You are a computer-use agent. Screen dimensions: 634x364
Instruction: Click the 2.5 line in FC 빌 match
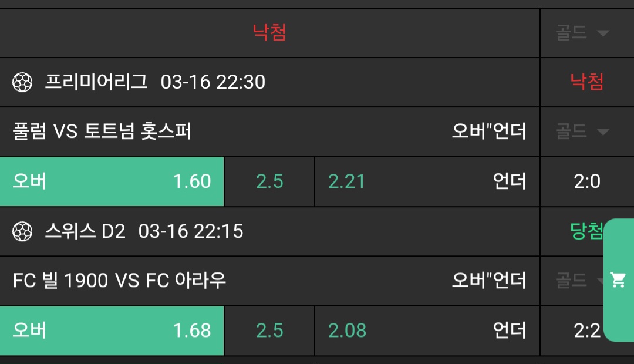coord(269,331)
